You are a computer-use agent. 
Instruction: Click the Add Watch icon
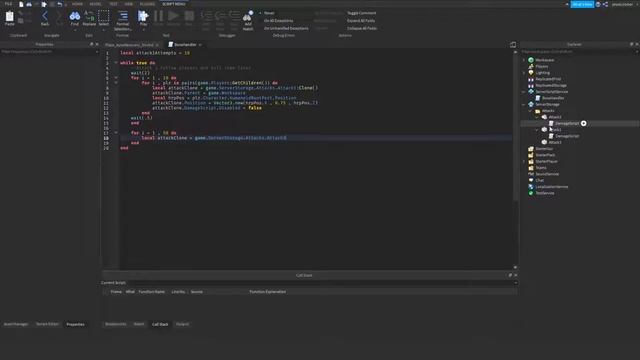248,16
